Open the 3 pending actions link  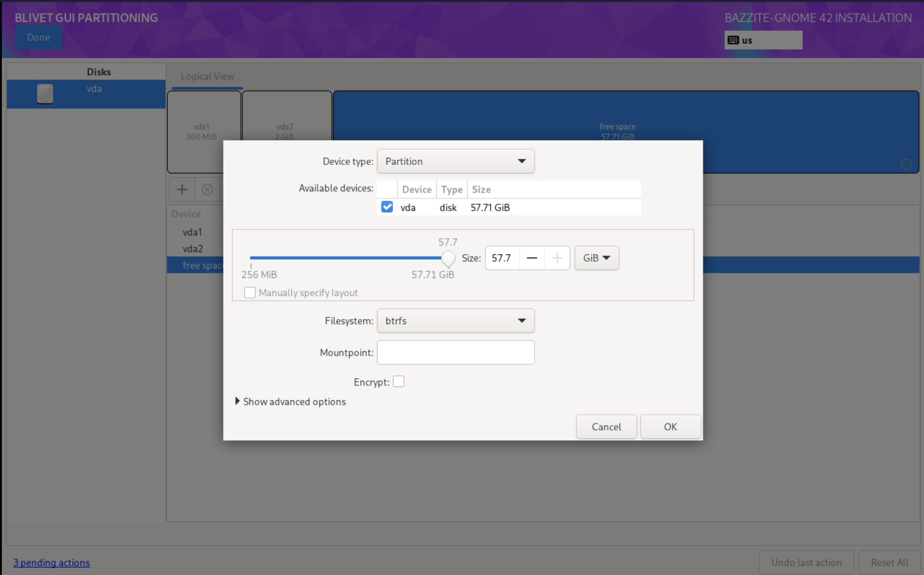pyautogui.click(x=52, y=562)
